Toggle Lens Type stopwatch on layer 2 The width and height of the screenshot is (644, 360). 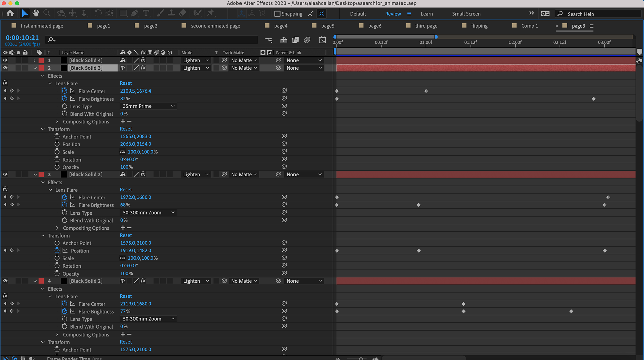coord(65,106)
